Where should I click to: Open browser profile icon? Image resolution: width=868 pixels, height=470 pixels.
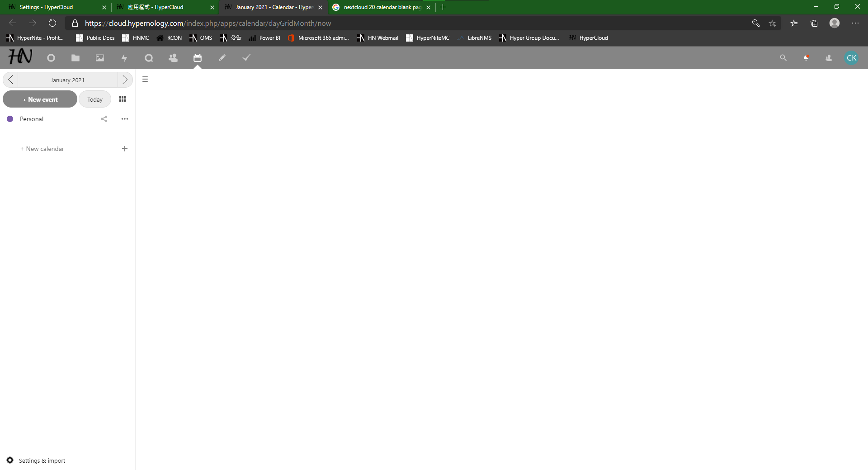click(x=835, y=23)
